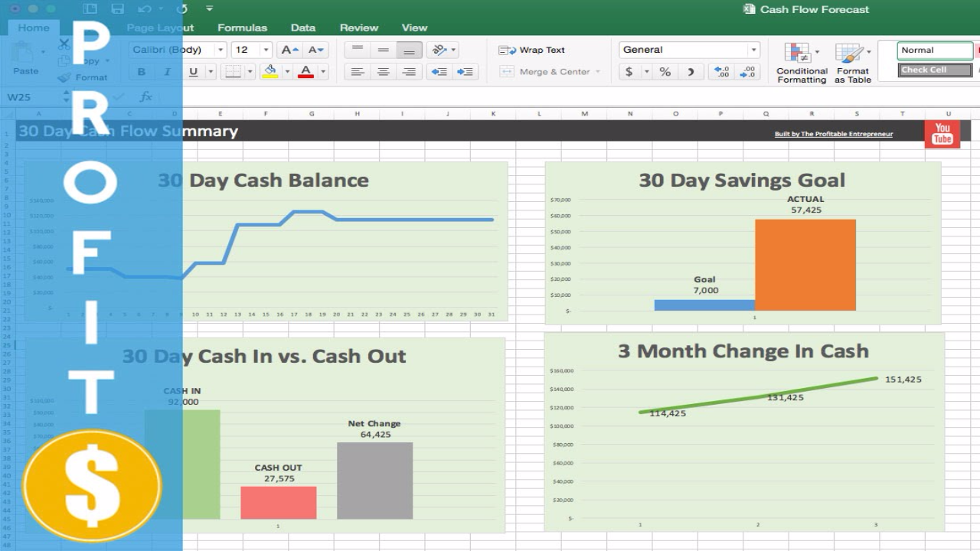Open the Quick Access toolbar customize arrow
Screen dimensions: 980x551
pos(210,8)
